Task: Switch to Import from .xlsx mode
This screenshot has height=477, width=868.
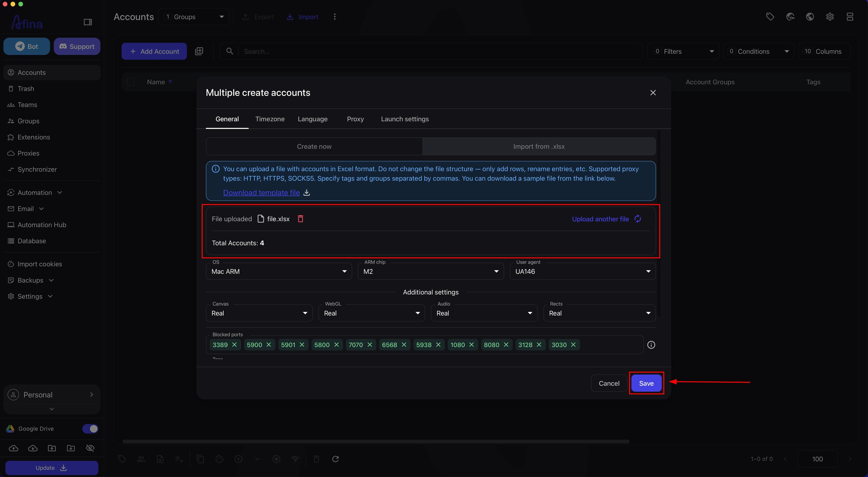Action: tap(539, 146)
